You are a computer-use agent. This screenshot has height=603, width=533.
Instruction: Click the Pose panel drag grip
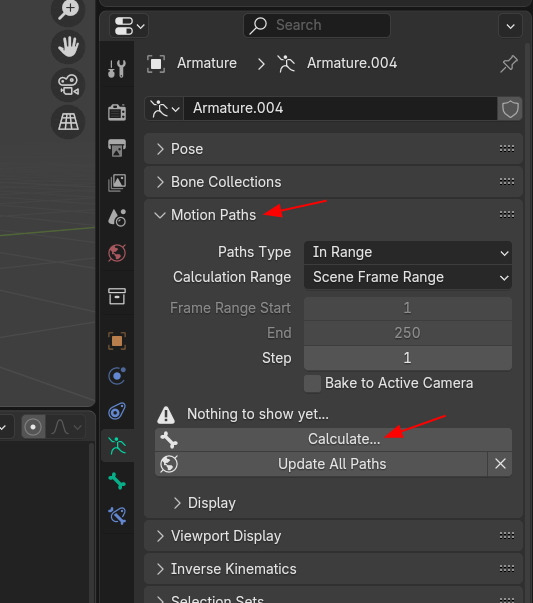pos(506,149)
